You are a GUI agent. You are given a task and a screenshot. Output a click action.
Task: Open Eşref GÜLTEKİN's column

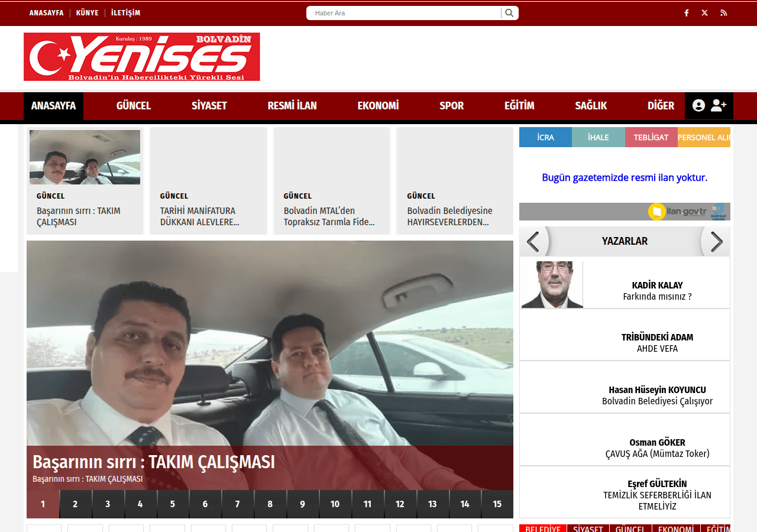click(657, 495)
